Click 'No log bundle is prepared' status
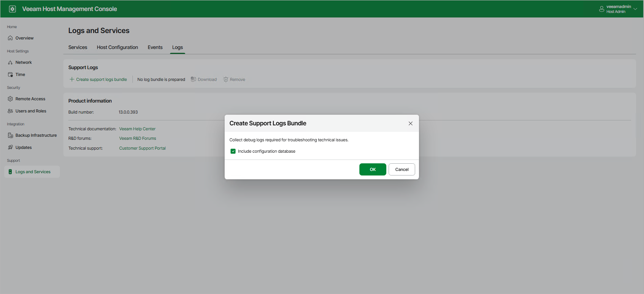 pyautogui.click(x=161, y=79)
